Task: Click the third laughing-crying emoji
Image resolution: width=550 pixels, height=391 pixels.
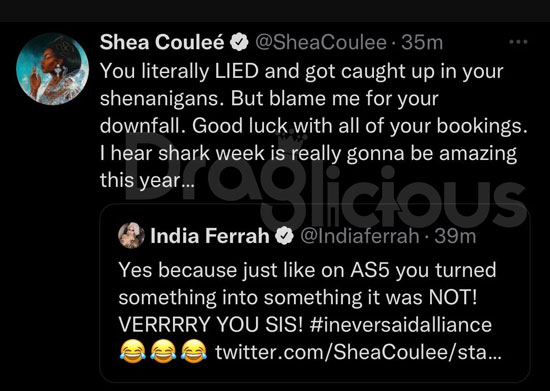Action: click(194, 352)
